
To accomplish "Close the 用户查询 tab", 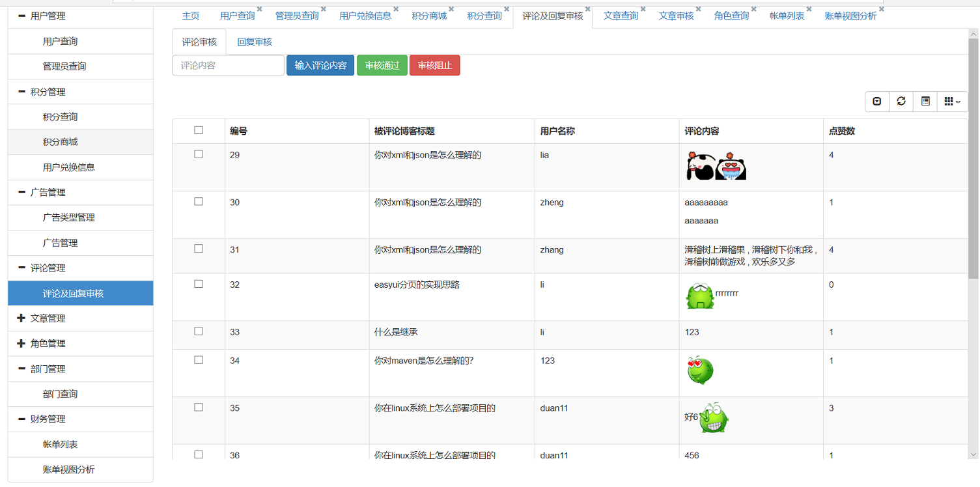I will 259,9.
